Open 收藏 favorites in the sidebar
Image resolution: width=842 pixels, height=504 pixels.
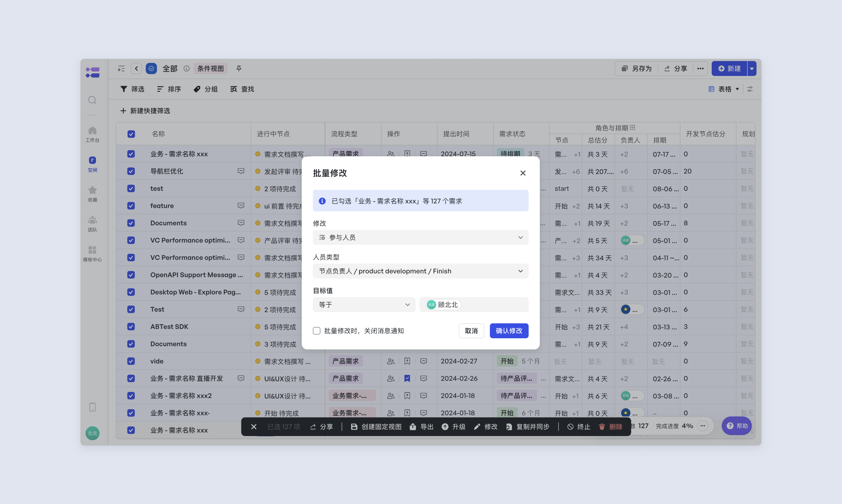click(92, 194)
